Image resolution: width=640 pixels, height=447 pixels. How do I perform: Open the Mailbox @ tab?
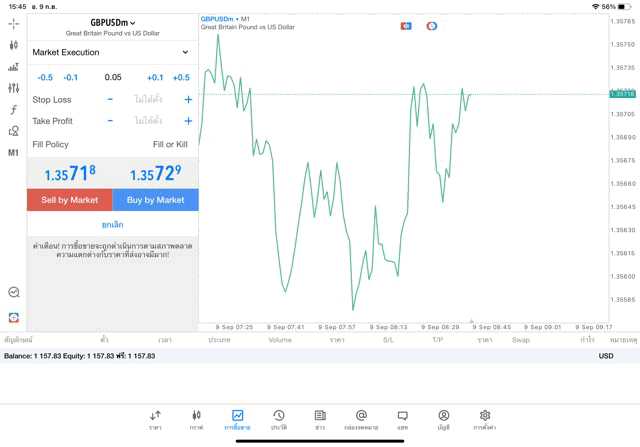coord(361,419)
